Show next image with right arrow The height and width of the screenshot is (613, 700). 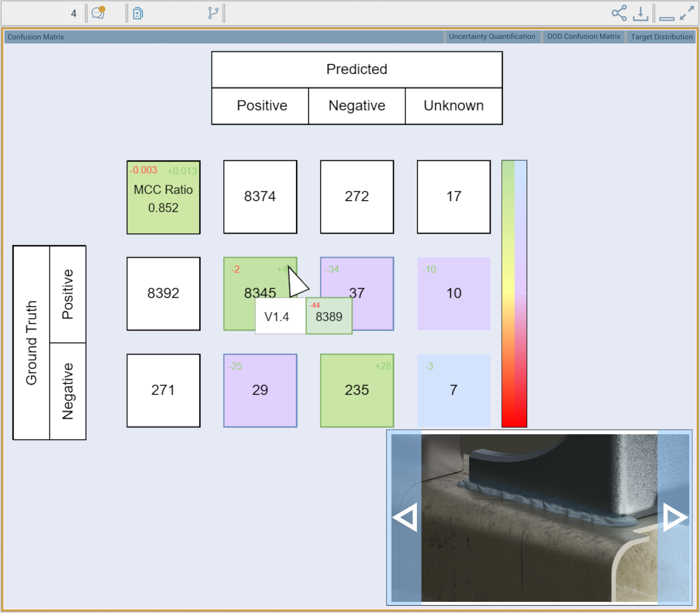[x=675, y=518]
